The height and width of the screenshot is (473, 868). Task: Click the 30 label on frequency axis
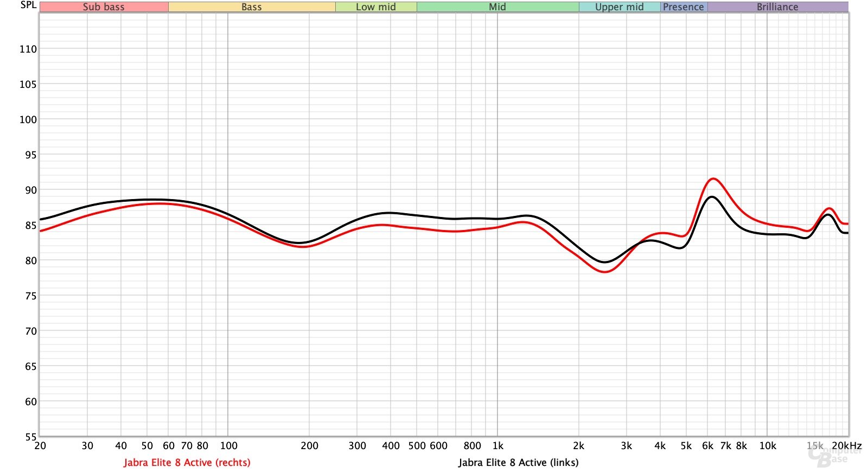coord(87,446)
